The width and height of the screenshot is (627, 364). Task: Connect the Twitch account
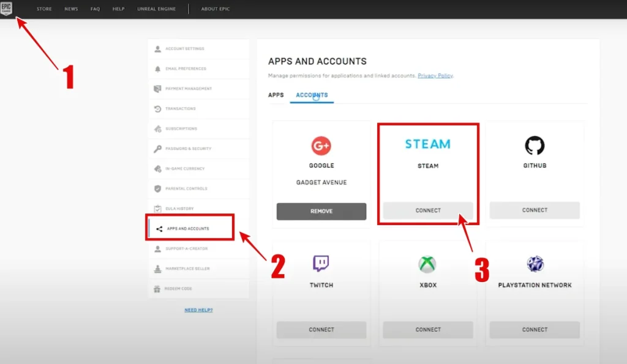321,330
